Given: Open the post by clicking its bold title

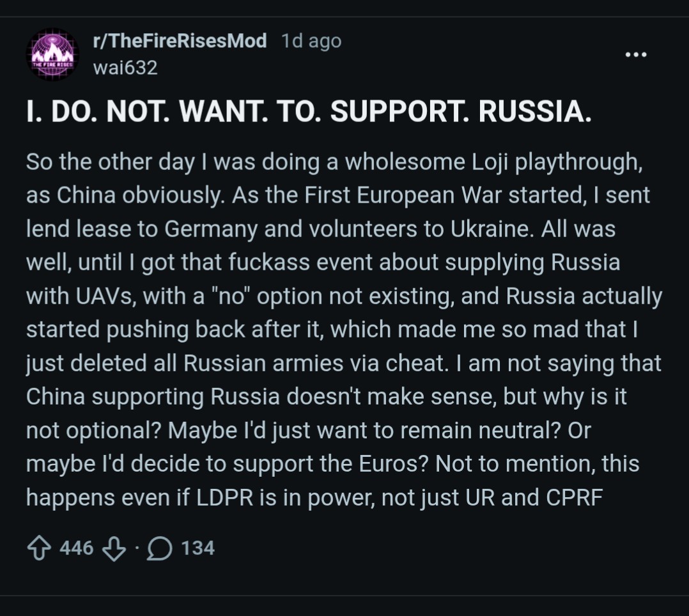Looking at the screenshot, I should pos(309,112).
